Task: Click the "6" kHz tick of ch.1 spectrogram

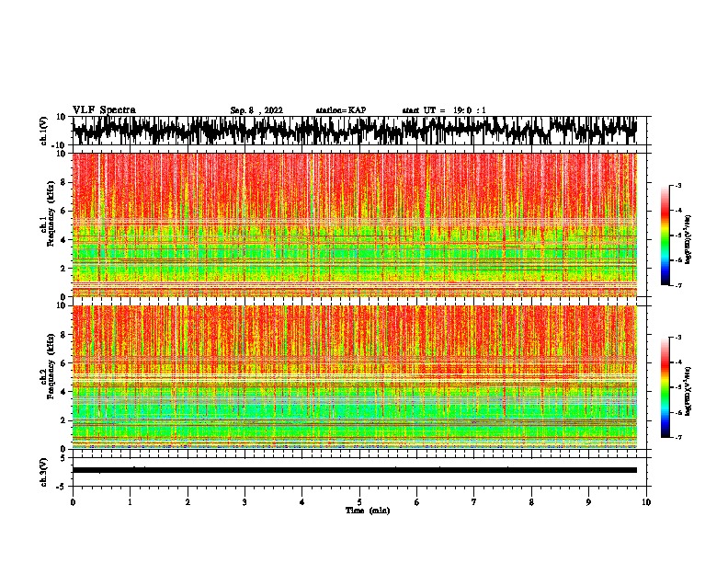Action: 64,212
